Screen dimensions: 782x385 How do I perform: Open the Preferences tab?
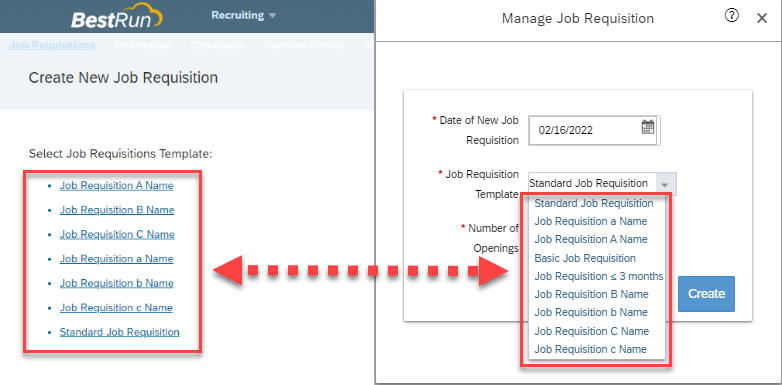tap(143, 45)
